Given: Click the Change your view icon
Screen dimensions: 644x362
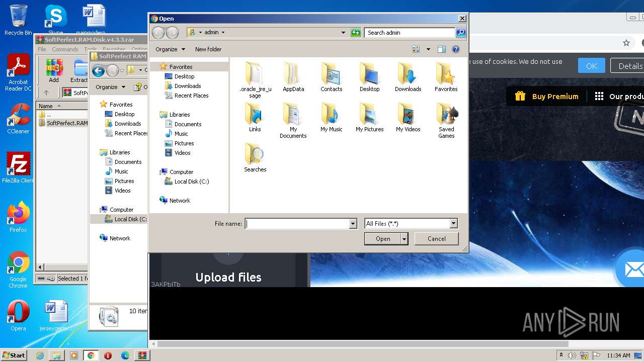Looking at the screenshot, I should pyautogui.click(x=416, y=49).
